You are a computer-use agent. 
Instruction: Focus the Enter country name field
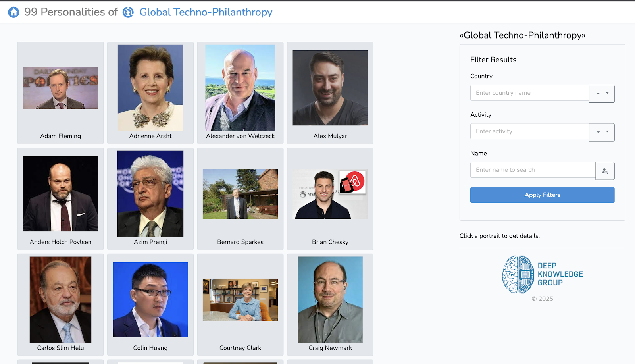(x=529, y=93)
